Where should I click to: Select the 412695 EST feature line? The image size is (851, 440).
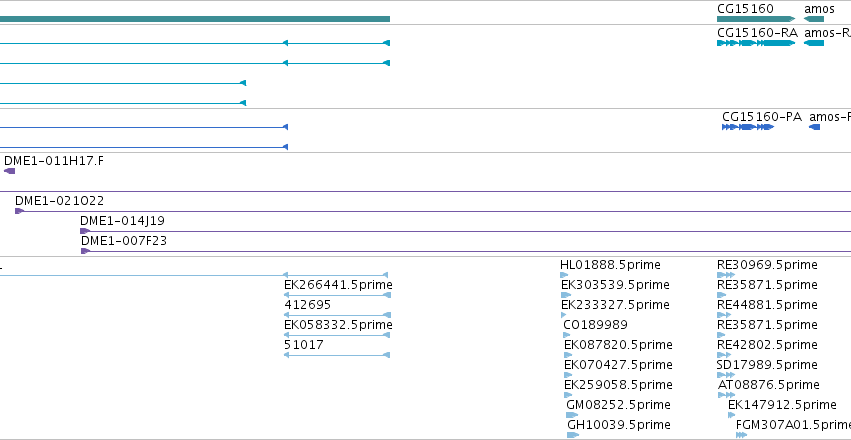pos(337,315)
